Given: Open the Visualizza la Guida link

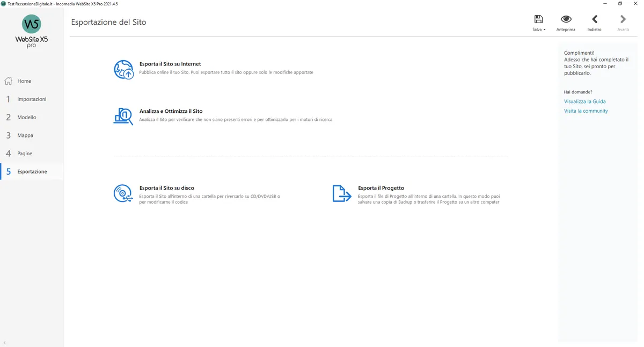Looking at the screenshot, I should (585, 102).
